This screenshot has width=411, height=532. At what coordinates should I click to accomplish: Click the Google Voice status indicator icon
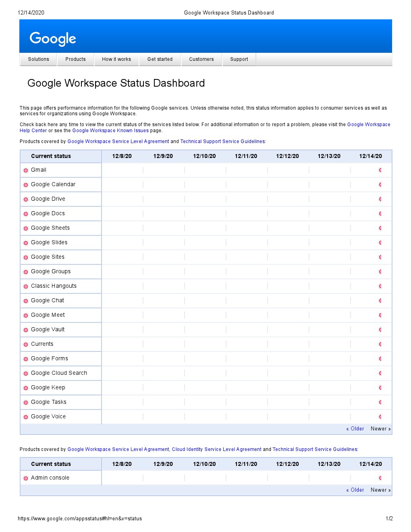tap(26, 417)
